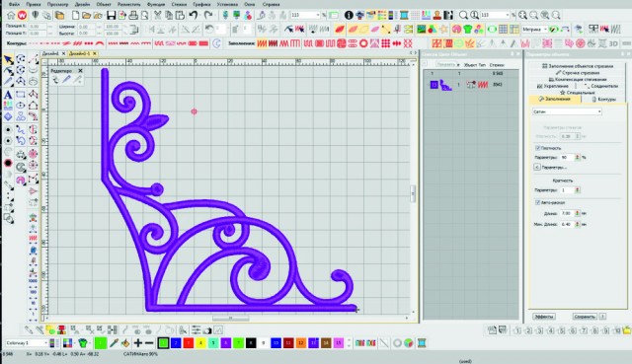Redo the action with the forward arrow icon
The height and width of the screenshot is (364, 632).
coord(208,16)
